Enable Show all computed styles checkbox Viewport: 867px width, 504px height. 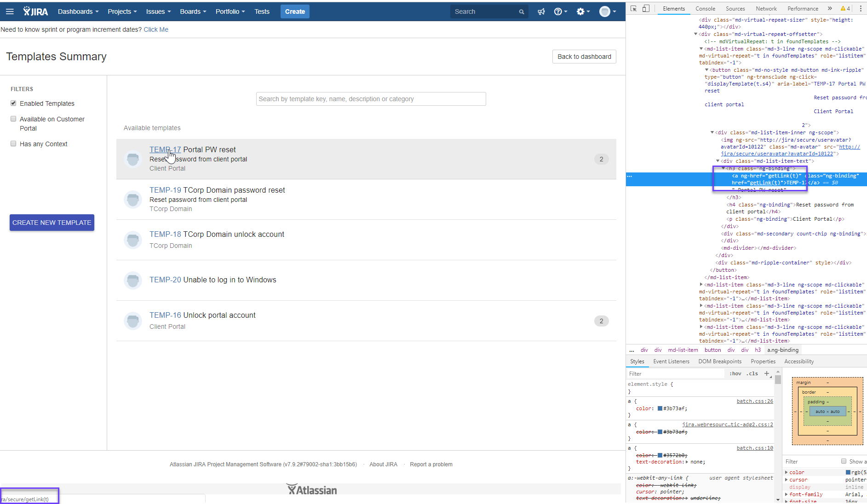click(844, 461)
